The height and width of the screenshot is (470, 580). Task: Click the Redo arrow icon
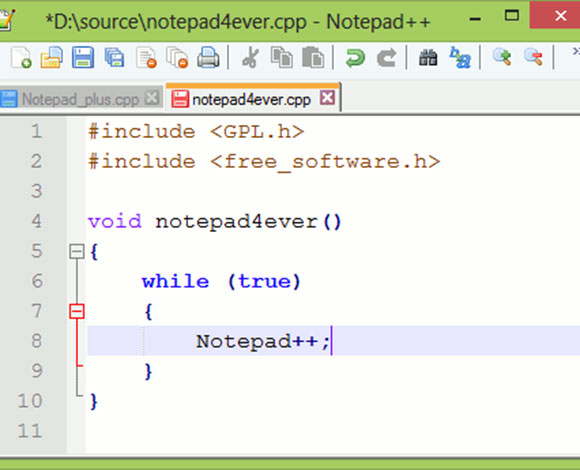point(386,58)
